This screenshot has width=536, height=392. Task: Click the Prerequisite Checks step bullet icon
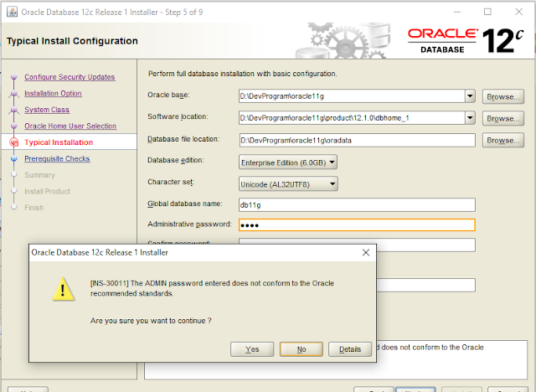[x=14, y=158]
